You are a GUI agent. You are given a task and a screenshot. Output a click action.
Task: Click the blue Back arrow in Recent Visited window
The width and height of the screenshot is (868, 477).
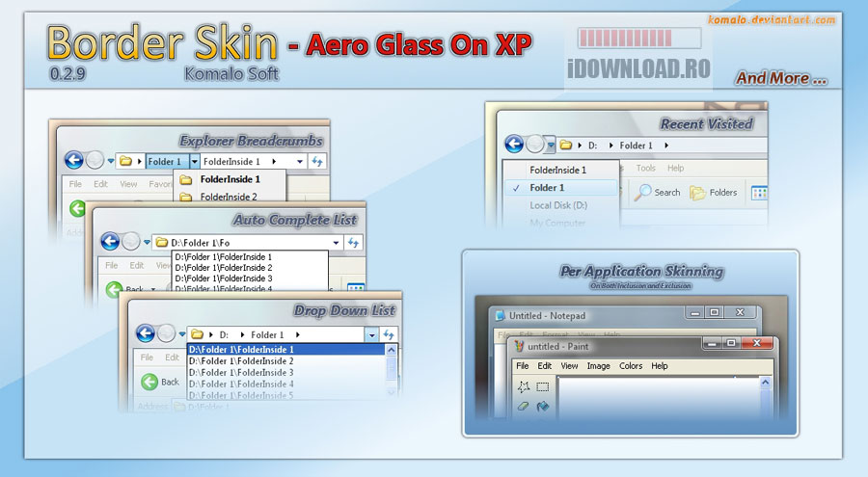coord(514,145)
